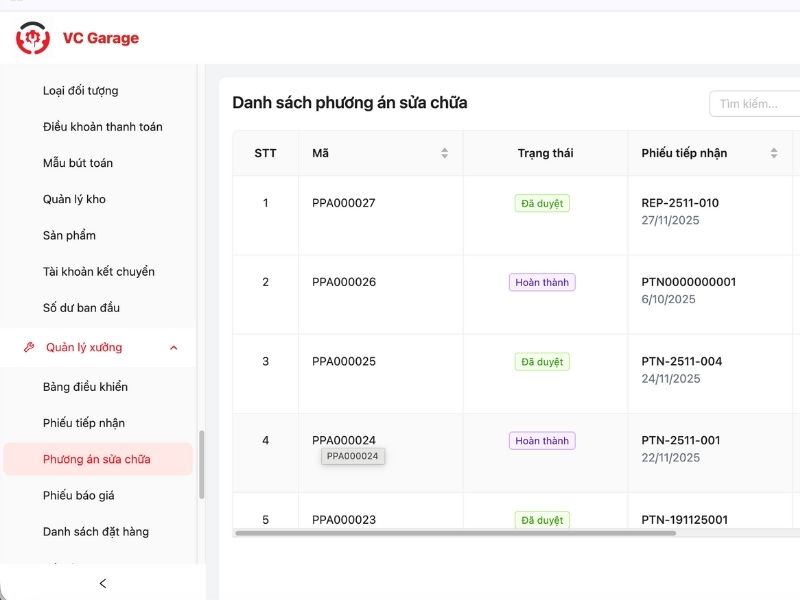Collapse the sidebar using the left arrow

pos(102,583)
